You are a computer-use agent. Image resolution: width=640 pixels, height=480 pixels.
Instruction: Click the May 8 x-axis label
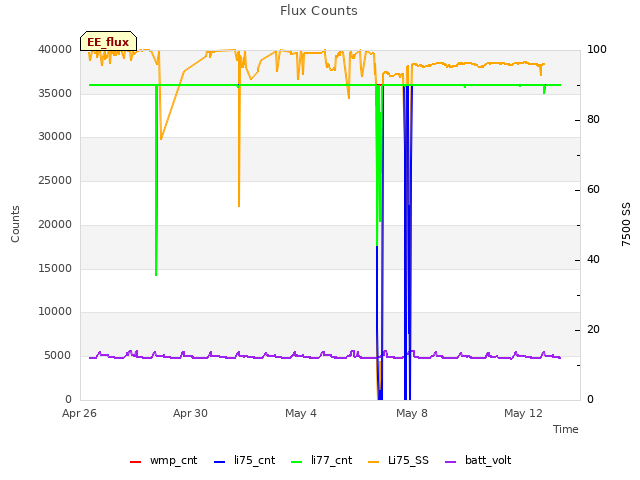pos(412,413)
